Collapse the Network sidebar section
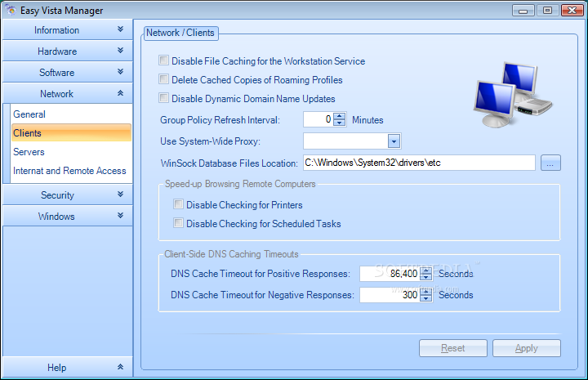Image resolution: width=588 pixels, height=380 pixels. point(68,93)
